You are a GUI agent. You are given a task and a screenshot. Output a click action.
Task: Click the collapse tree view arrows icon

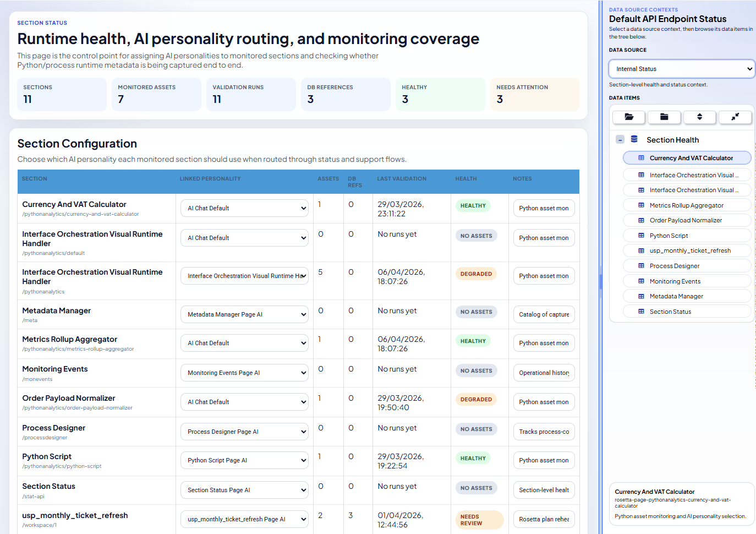tap(735, 117)
